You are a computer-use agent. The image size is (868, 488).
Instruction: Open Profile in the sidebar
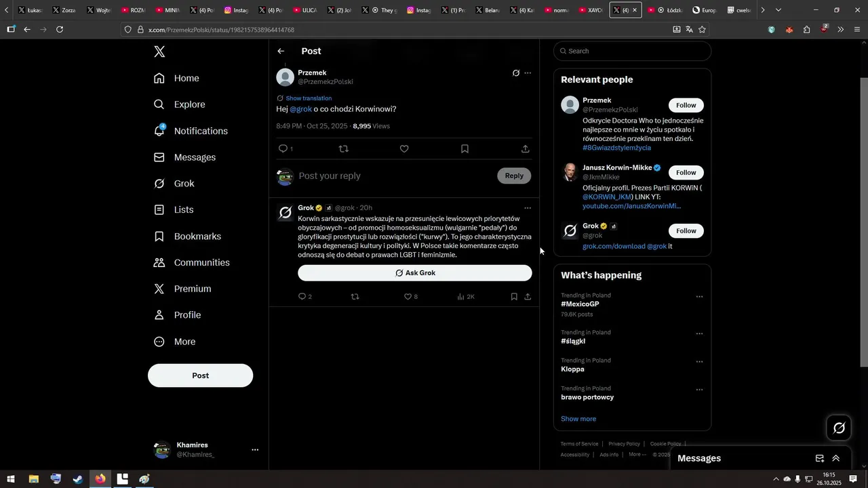coord(177,315)
